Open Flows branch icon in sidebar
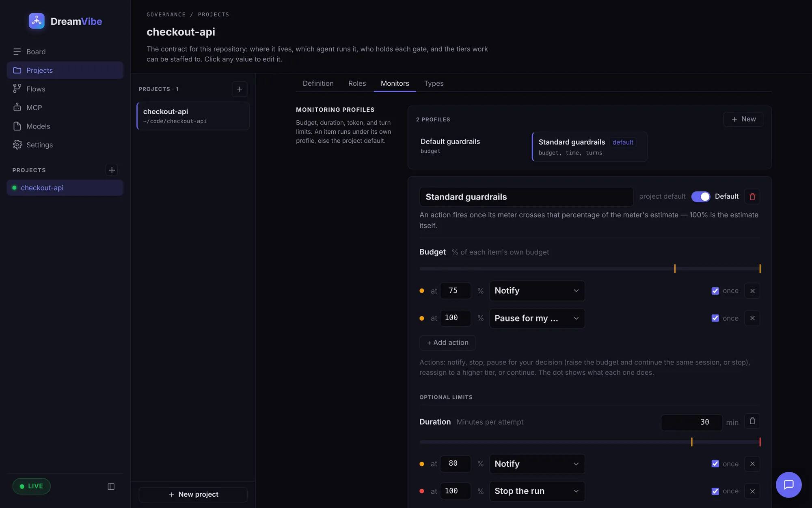The width and height of the screenshot is (812, 508). (x=17, y=89)
